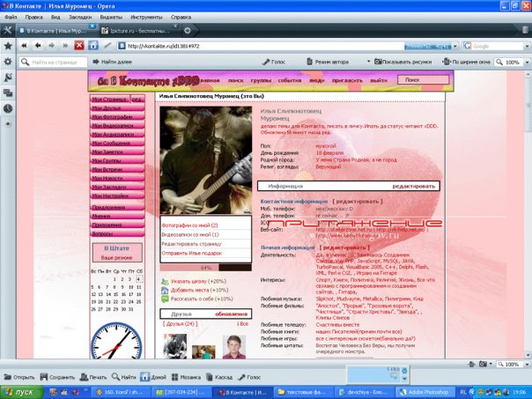The height and width of the screenshot is (399, 532).
Task: Click the Поиск field in site header
Action: pyautogui.click(x=423, y=80)
